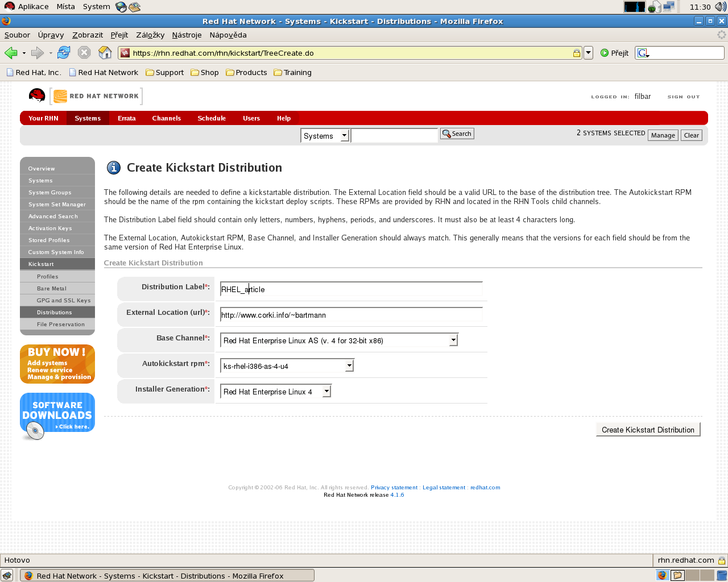Click the blue info icon beside the heading

click(x=114, y=168)
